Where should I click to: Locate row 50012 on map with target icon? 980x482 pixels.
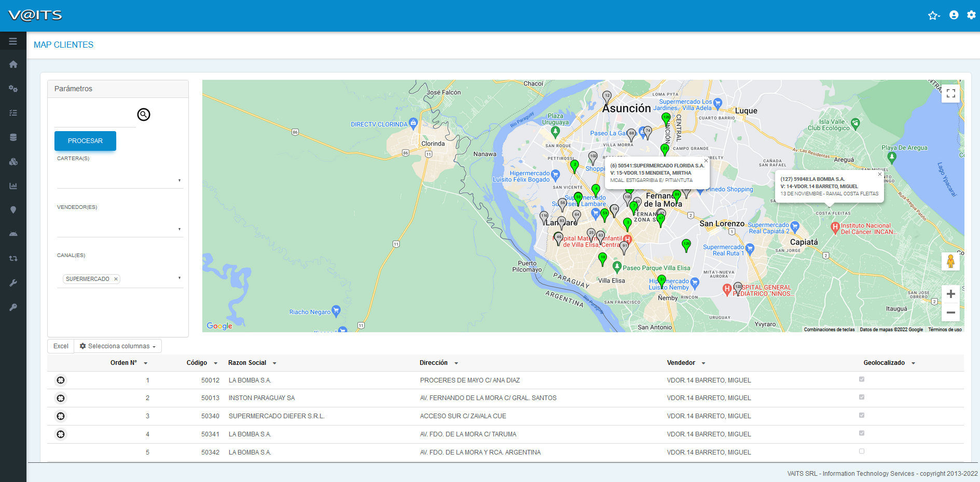pos(61,380)
